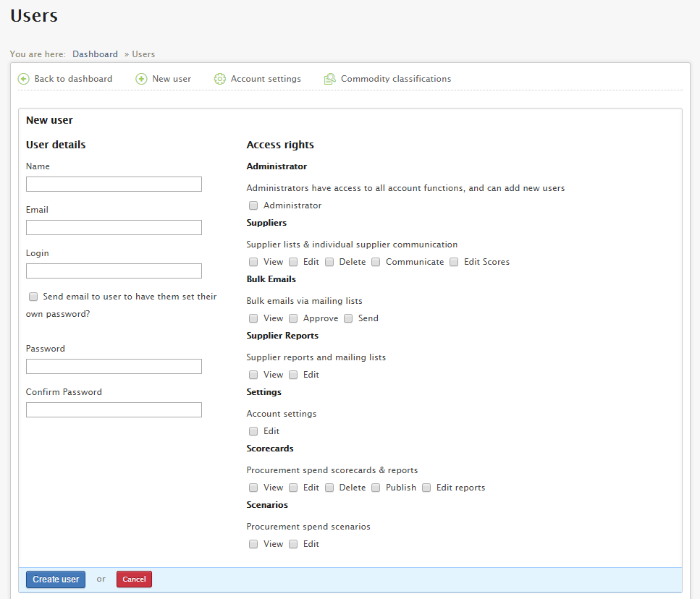The height and width of the screenshot is (599, 700).
Task: Enable Scorecards Edit reports checkbox
Action: pos(426,488)
